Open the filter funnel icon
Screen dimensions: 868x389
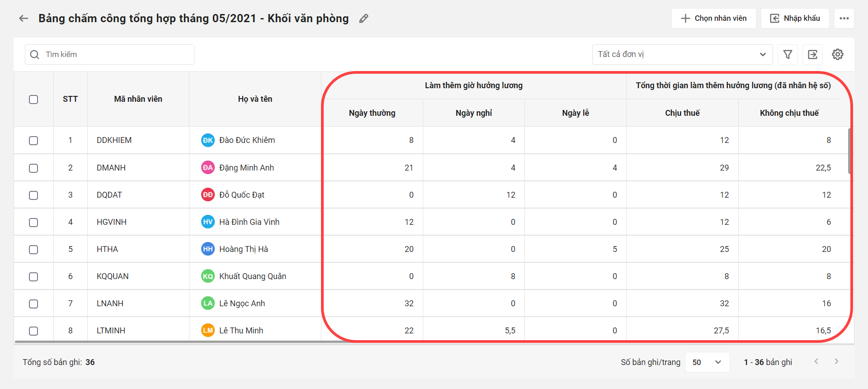788,54
